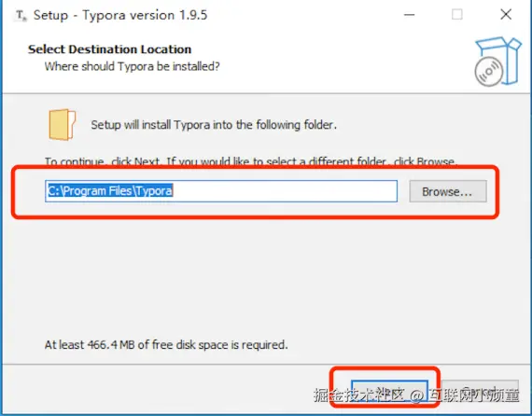Click the blue-outlined Next button
This screenshot has height=416, width=532.
pos(389,390)
